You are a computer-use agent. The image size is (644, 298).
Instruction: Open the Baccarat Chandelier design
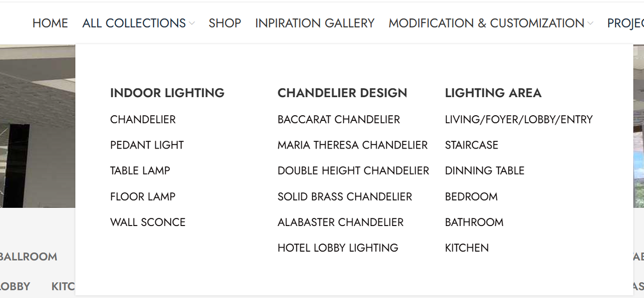(x=339, y=120)
